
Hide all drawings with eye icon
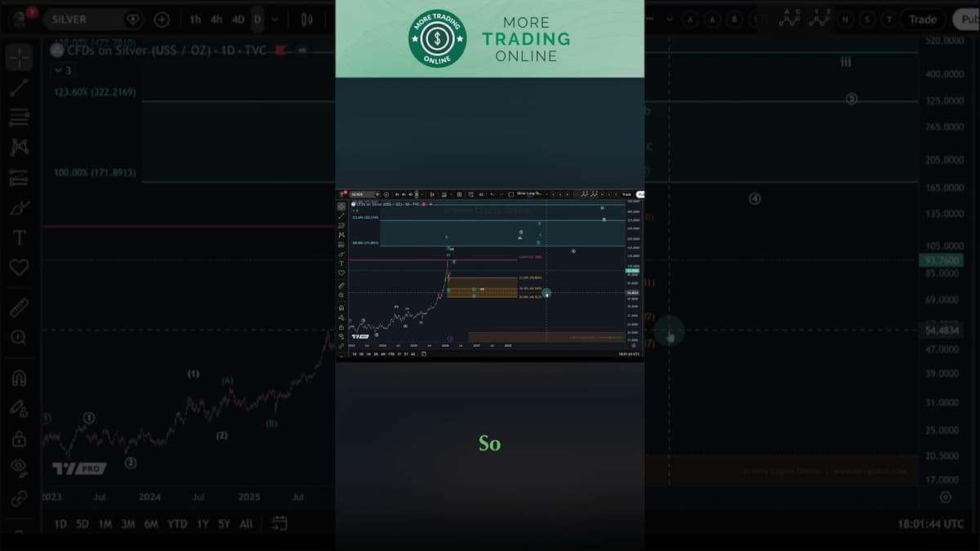click(20, 467)
